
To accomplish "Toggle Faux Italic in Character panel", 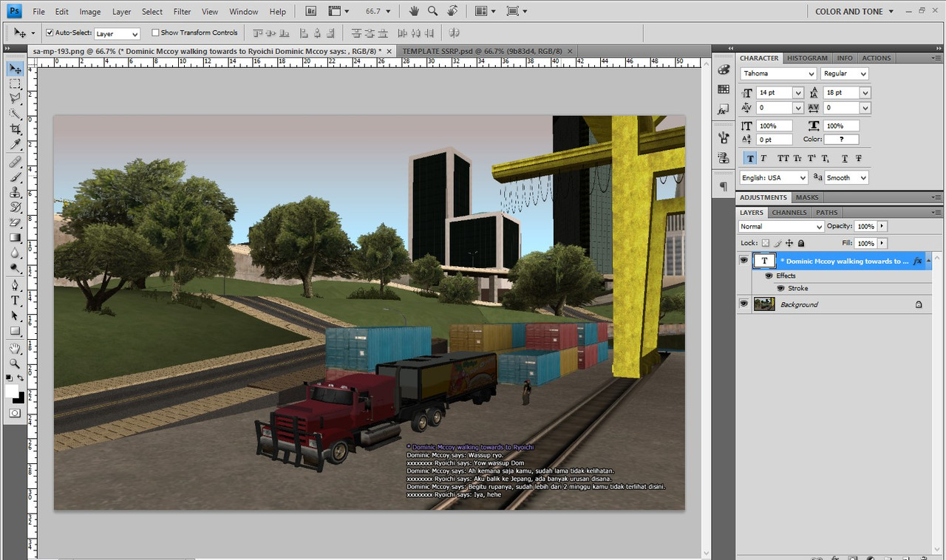I will coord(763,158).
